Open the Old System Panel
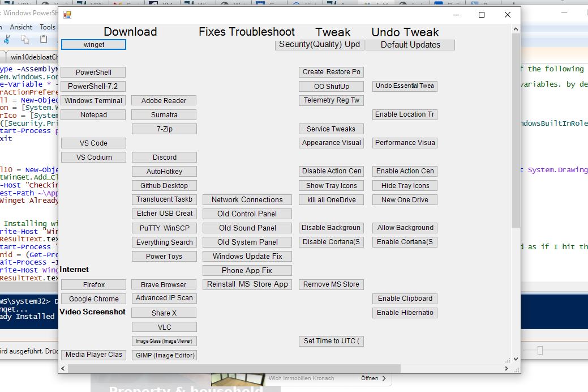The width and height of the screenshot is (588, 392). point(247,242)
